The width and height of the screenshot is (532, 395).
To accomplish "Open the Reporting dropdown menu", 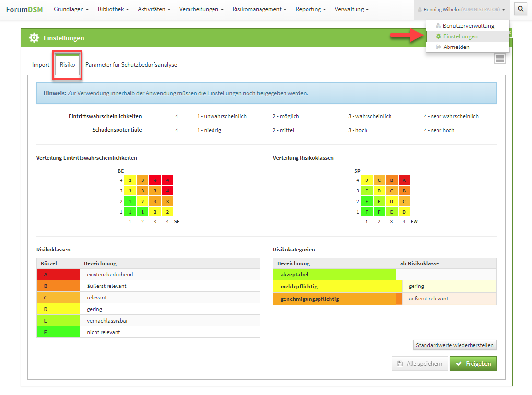I will pos(310,9).
